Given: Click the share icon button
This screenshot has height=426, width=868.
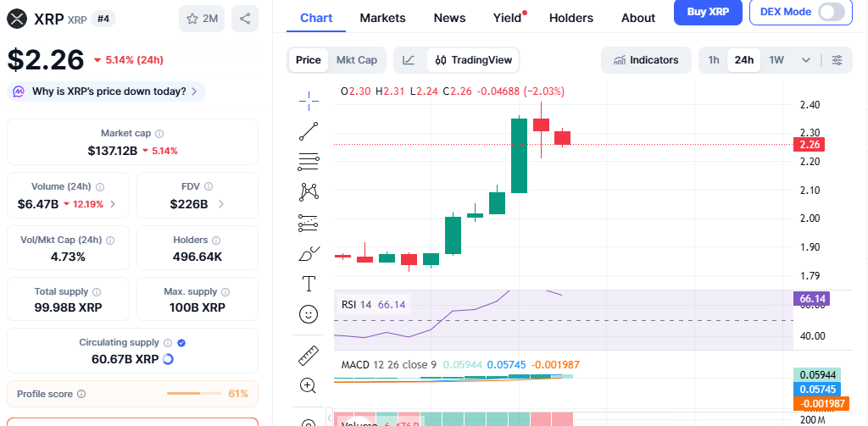Looking at the screenshot, I should coord(244,19).
